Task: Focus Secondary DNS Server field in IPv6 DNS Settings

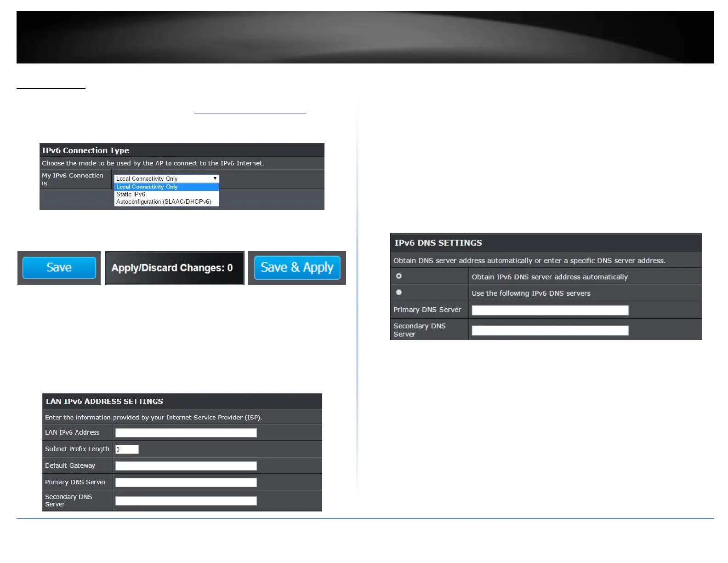Action: tap(550, 330)
